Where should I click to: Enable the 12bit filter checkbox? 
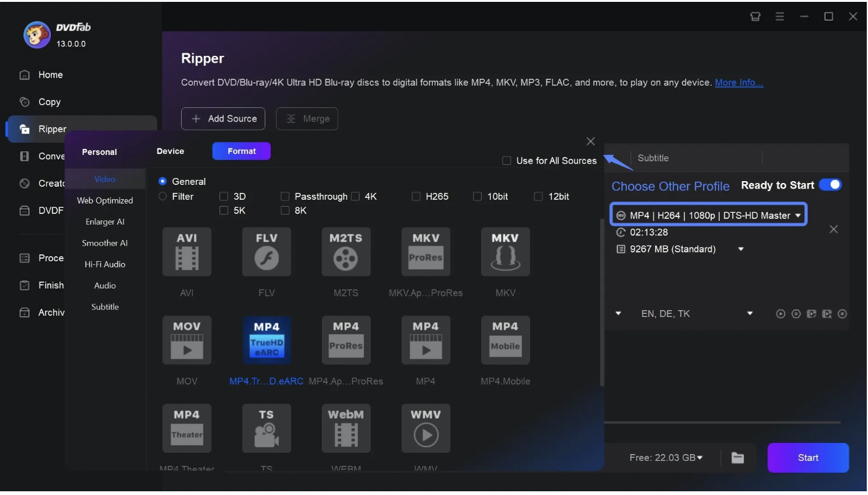pos(539,196)
